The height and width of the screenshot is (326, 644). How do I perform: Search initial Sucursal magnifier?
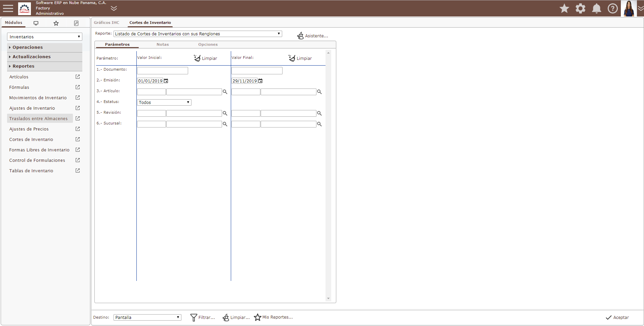pyautogui.click(x=225, y=124)
